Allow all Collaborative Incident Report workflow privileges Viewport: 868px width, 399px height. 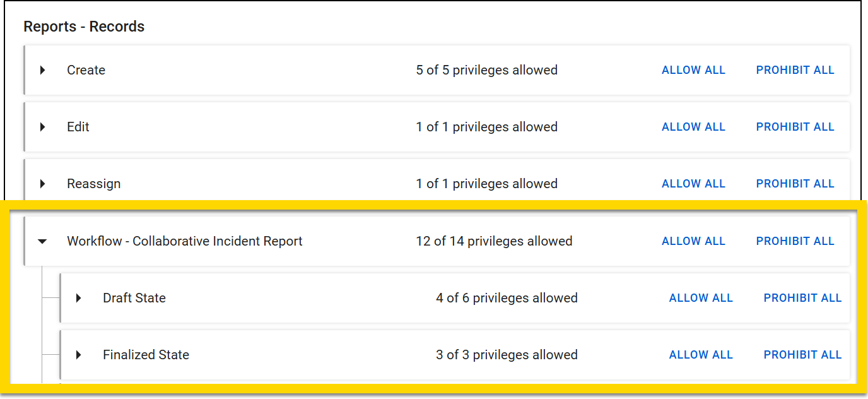tap(693, 241)
